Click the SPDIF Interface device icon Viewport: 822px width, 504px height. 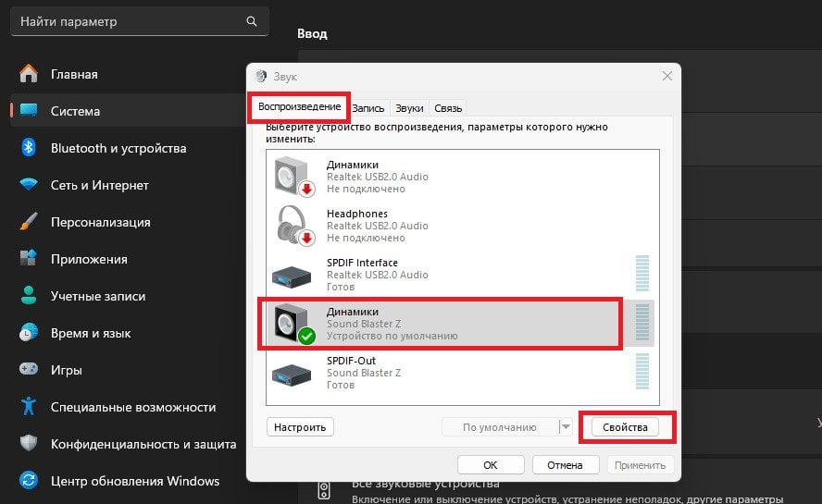292,277
